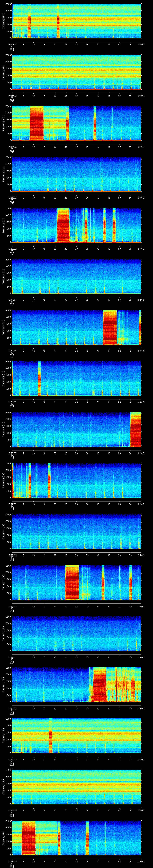Click the 31:00 end time label
Viewport: 153px width, 868px height.
click(x=141, y=453)
